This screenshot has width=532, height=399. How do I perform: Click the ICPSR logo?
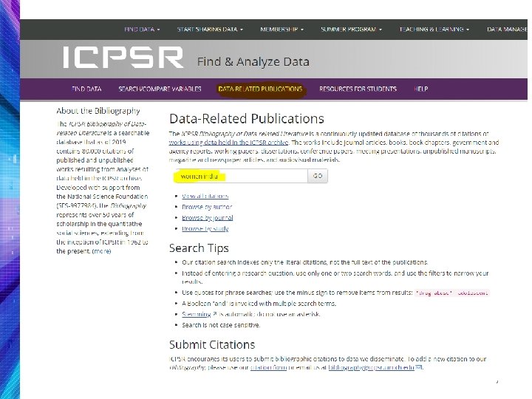tap(123, 58)
